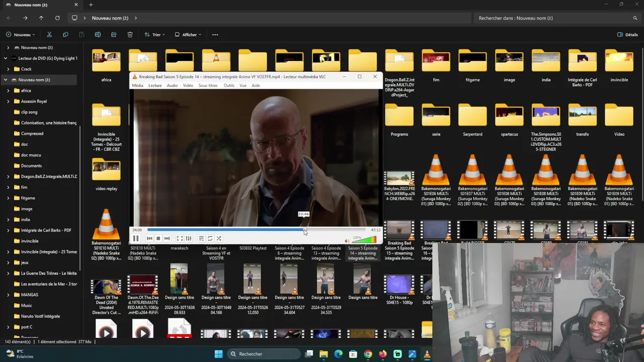The width and height of the screenshot is (644, 362).
Task: Expand Dragon.Ball.Z.Integrale in sidebar tree
Action: [8, 176]
